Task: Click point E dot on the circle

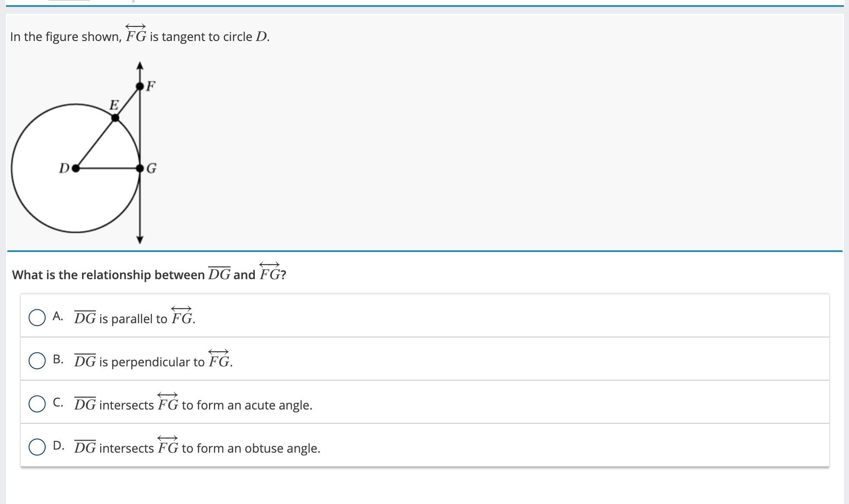Action: (x=115, y=118)
